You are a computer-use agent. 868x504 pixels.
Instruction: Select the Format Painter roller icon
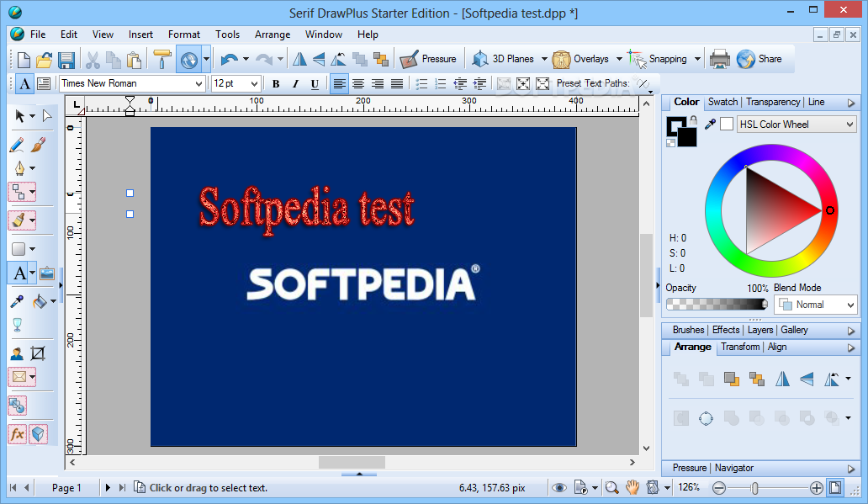click(162, 59)
